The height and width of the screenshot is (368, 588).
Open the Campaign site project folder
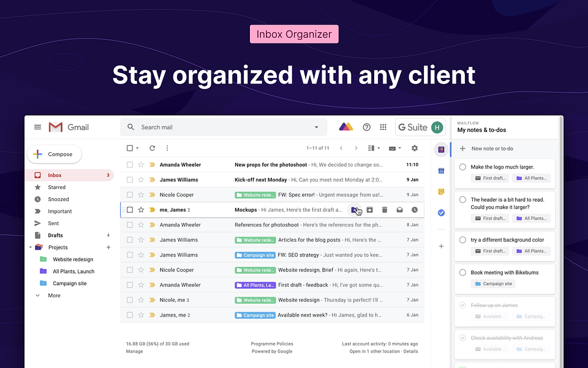click(x=69, y=283)
